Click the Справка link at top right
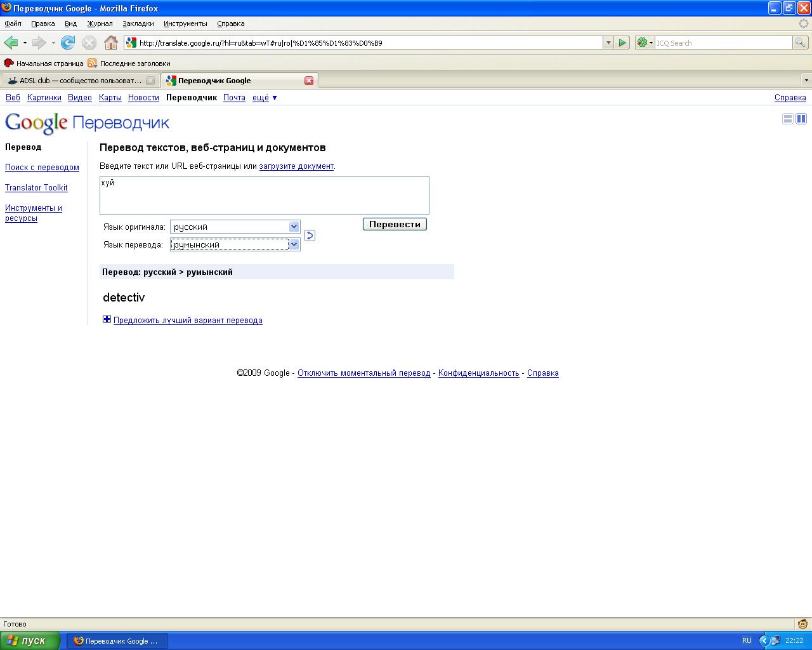The width and height of the screenshot is (812, 650). pyautogui.click(x=790, y=98)
